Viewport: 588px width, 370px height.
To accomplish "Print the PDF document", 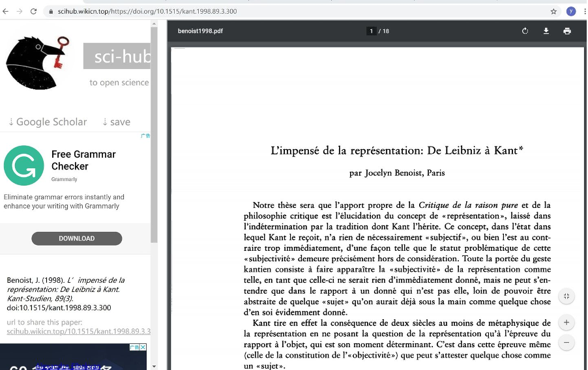I will coord(567,31).
